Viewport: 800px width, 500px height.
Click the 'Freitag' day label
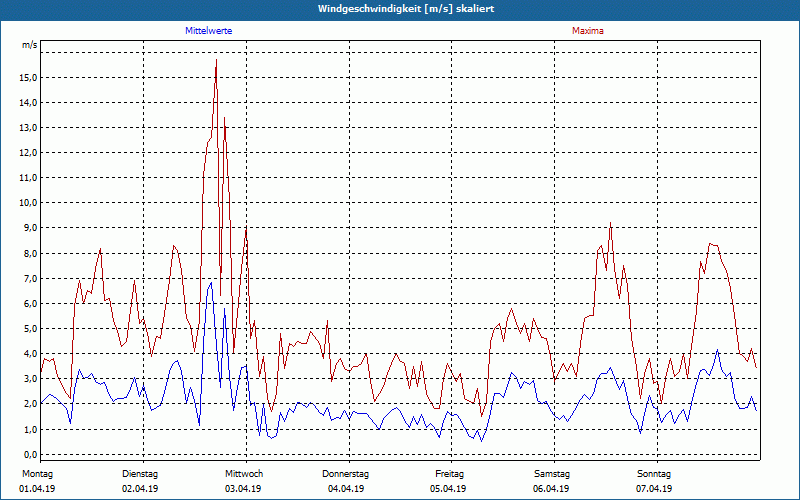coord(449,474)
